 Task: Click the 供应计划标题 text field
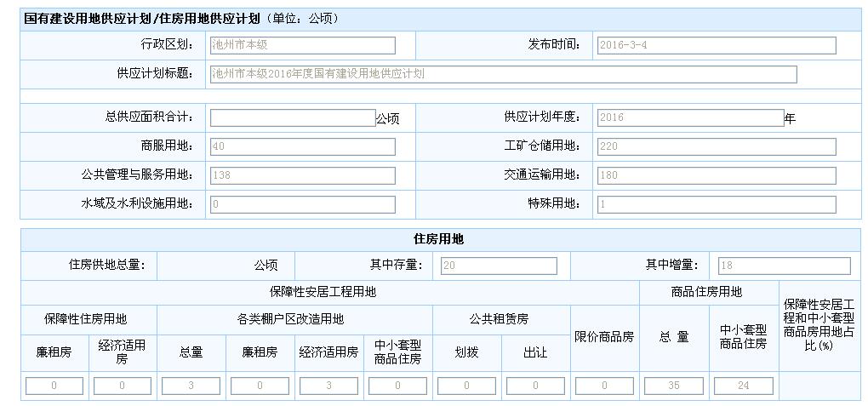tap(503, 74)
